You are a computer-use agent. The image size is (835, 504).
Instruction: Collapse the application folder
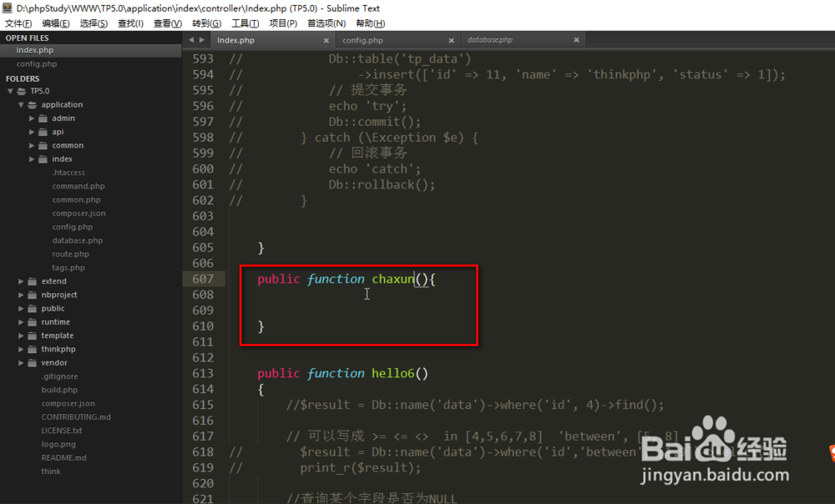pyautogui.click(x=21, y=105)
